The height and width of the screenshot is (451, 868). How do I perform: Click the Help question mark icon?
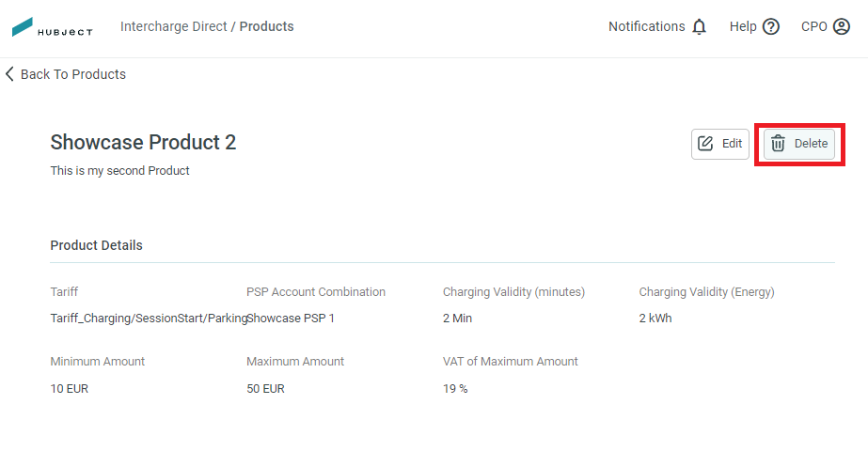pos(770,26)
